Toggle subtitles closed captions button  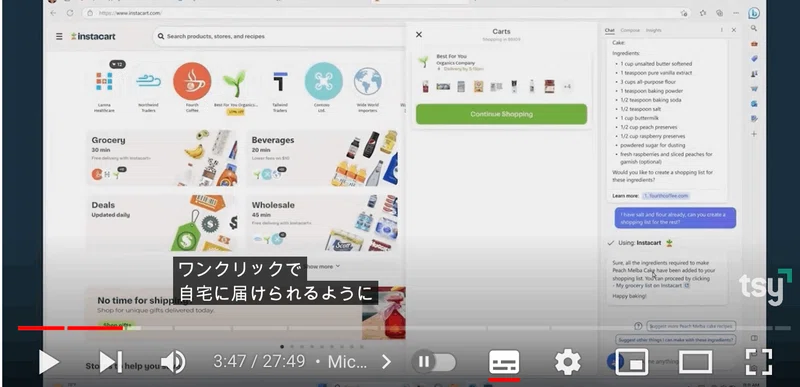[x=504, y=363]
